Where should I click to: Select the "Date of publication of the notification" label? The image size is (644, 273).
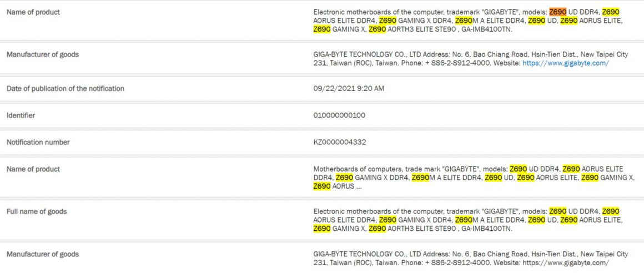[66, 89]
